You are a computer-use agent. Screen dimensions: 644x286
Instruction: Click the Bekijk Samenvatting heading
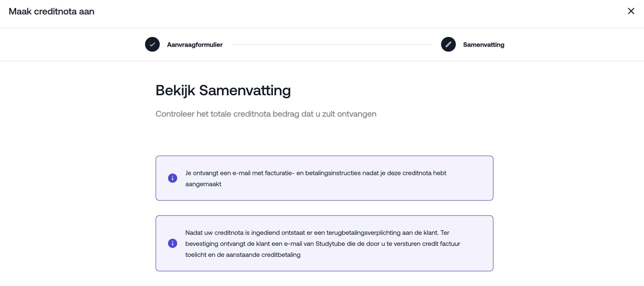223,90
